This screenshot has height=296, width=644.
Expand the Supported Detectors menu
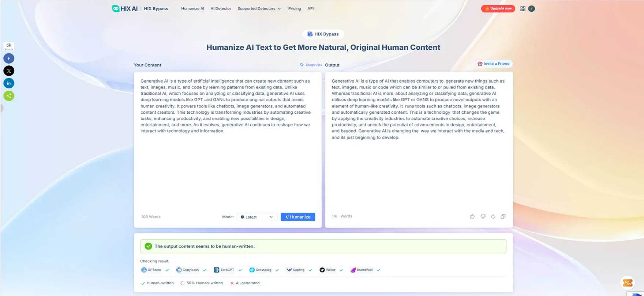[x=259, y=8]
